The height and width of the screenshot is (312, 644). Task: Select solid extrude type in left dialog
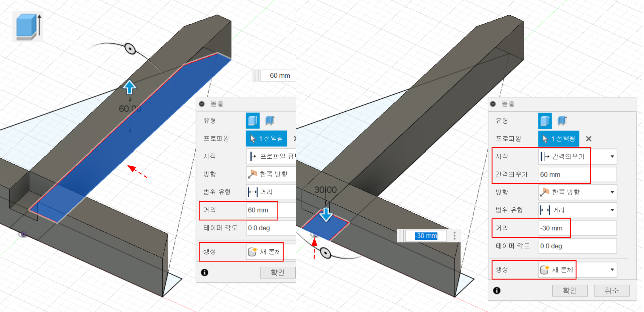(x=253, y=120)
